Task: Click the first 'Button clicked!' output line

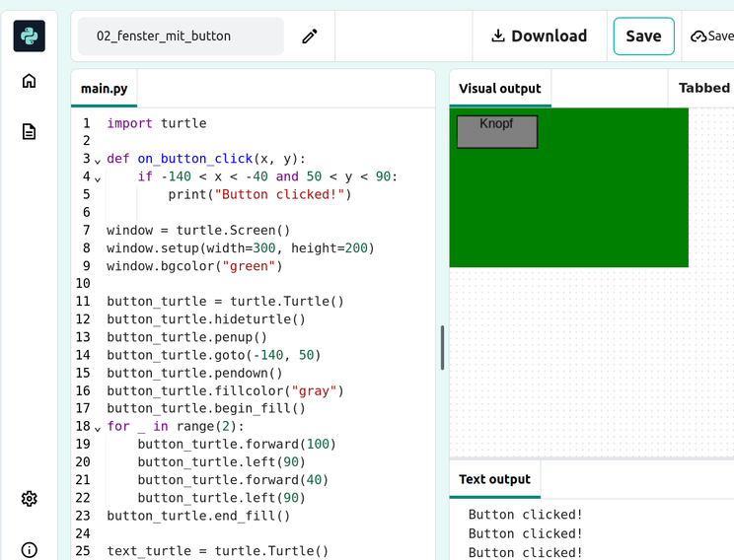Action: click(525, 514)
